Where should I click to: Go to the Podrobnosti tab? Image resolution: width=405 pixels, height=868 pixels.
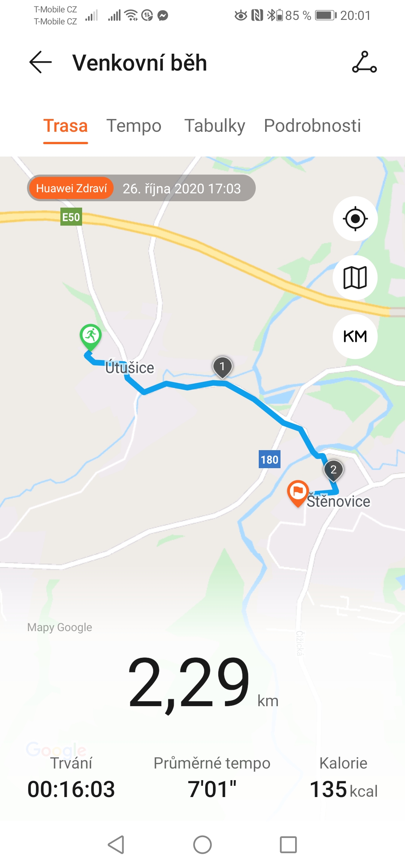point(312,126)
